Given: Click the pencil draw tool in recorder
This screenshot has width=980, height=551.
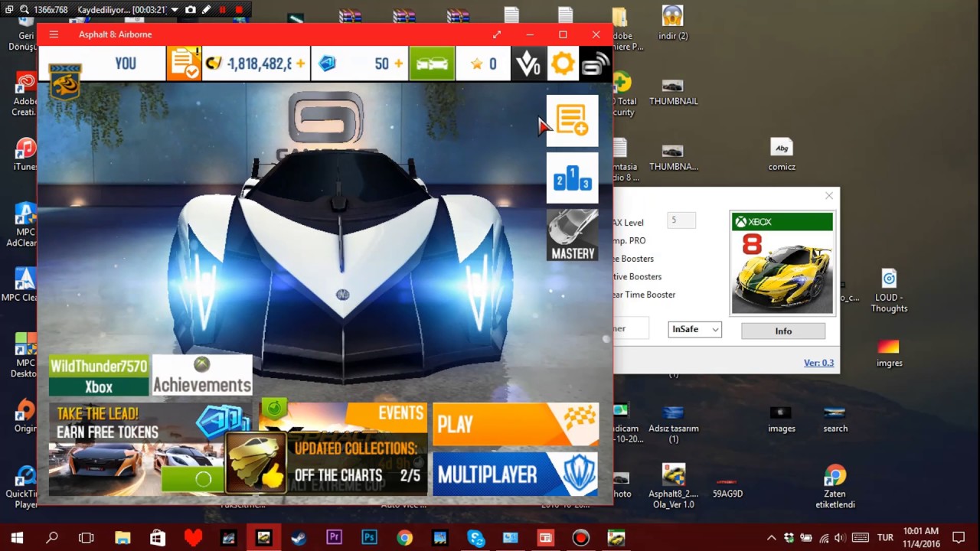Looking at the screenshot, I should click(x=207, y=10).
